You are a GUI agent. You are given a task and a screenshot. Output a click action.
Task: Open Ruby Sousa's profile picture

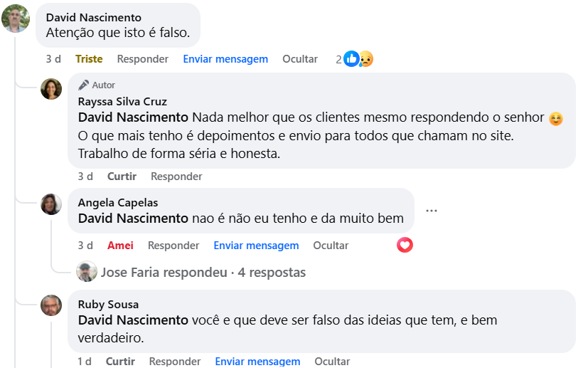click(x=51, y=306)
